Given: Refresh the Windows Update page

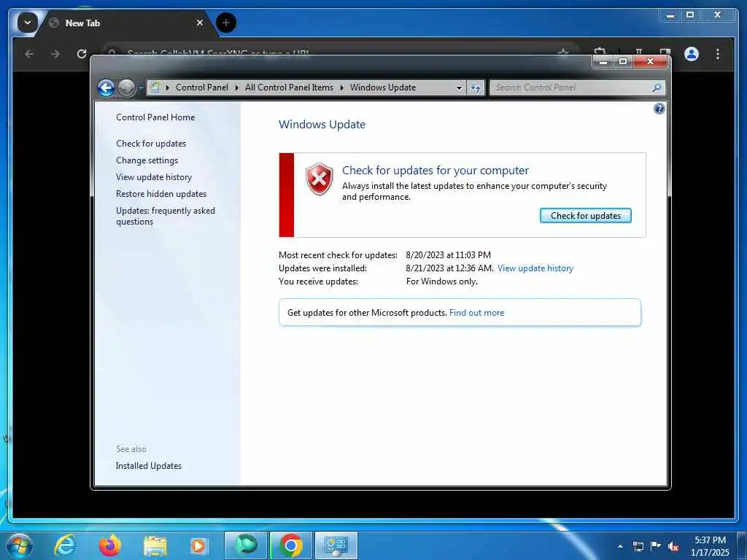Looking at the screenshot, I should (476, 87).
